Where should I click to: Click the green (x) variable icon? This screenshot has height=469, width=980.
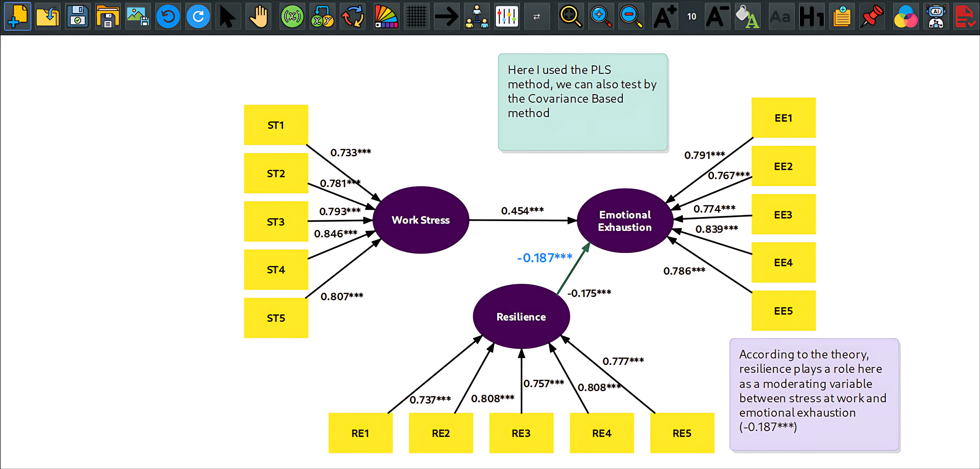292,16
